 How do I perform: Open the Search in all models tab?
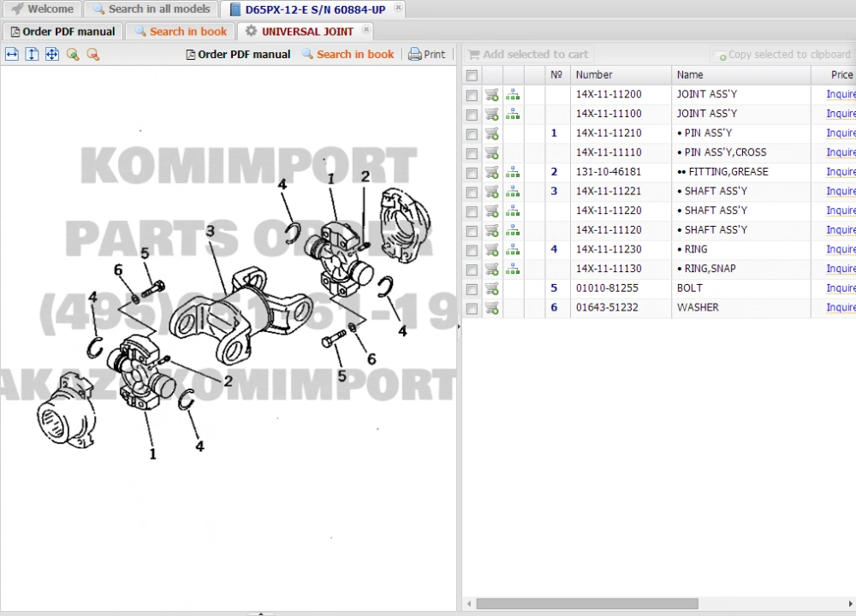tap(152, 9)
